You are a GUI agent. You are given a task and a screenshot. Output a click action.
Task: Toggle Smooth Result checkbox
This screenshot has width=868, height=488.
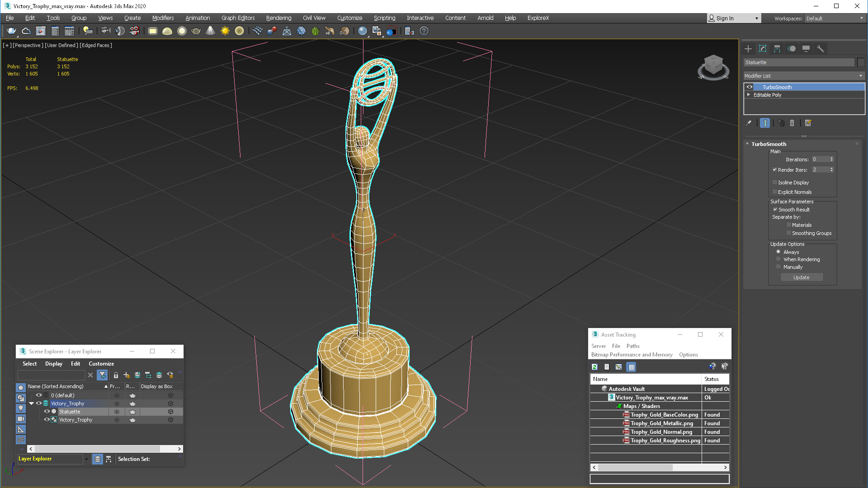click(x=775, y=210)
